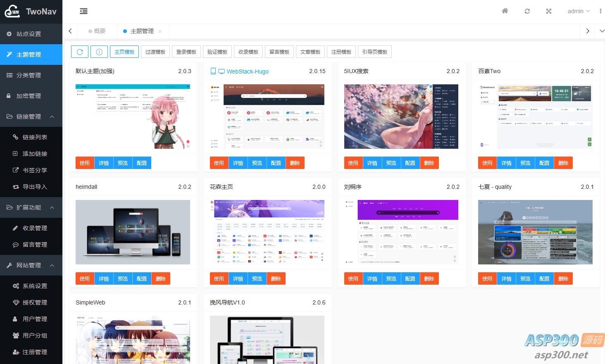Click the circular refresh icon above the theme filters
605x364 pixels.
[80, 52]
